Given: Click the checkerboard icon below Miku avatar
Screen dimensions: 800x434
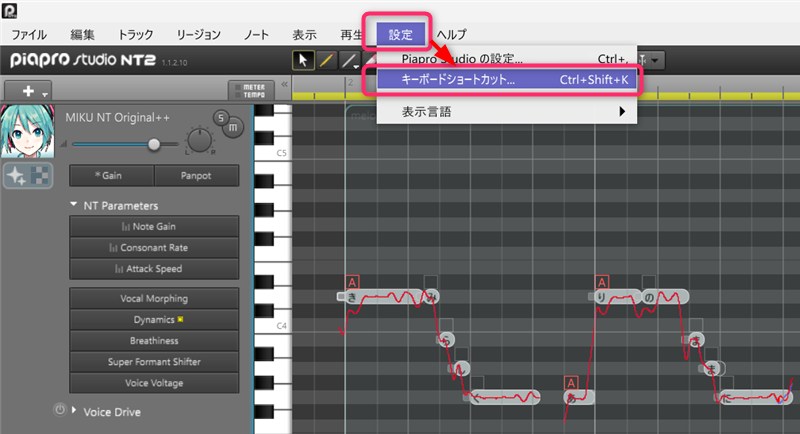Looking at the screenshot, I should point(40,175).
